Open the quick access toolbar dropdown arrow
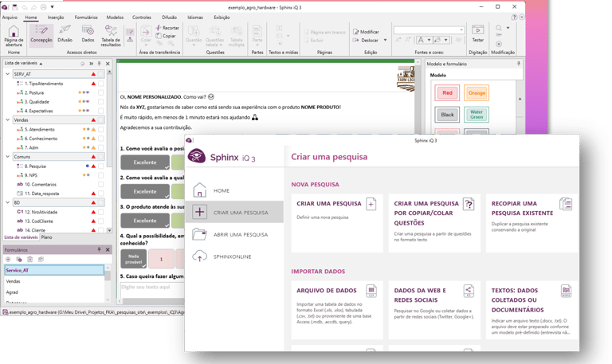Screen dimensions: 612x364 [52, 7]
